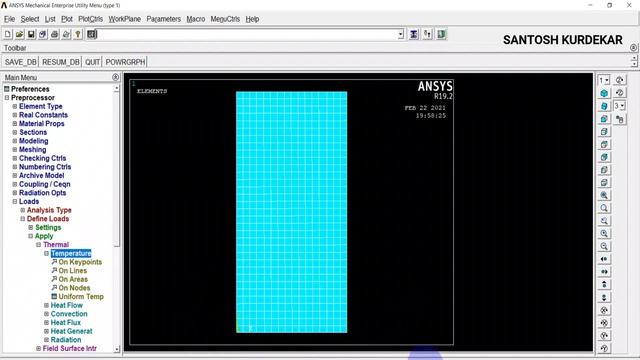Open the Contact Manager icon
Screen dimensions: 640x360
point(441,35)
